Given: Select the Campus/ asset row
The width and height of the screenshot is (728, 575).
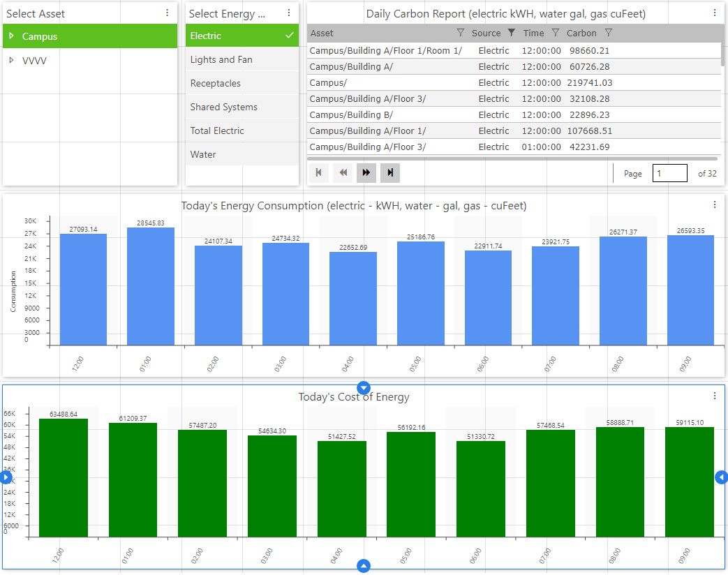Looking at the screenshot, I should (x=514, y=82).
